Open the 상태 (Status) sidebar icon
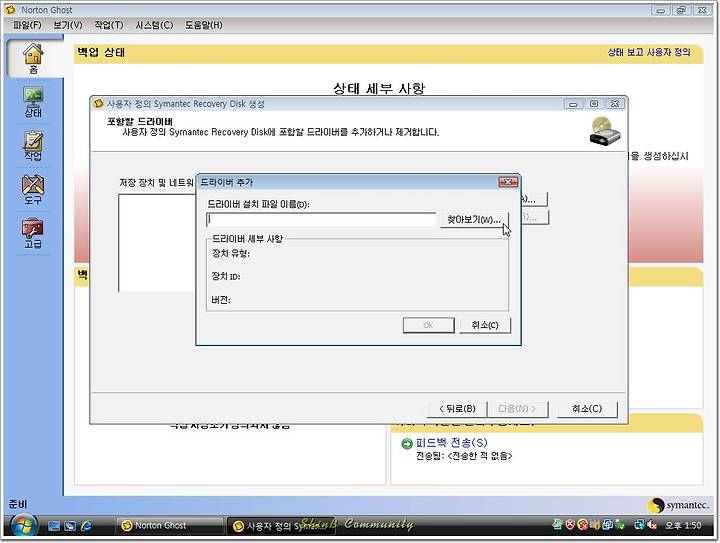This screenshot has height=543, width=720. point(33,102)
